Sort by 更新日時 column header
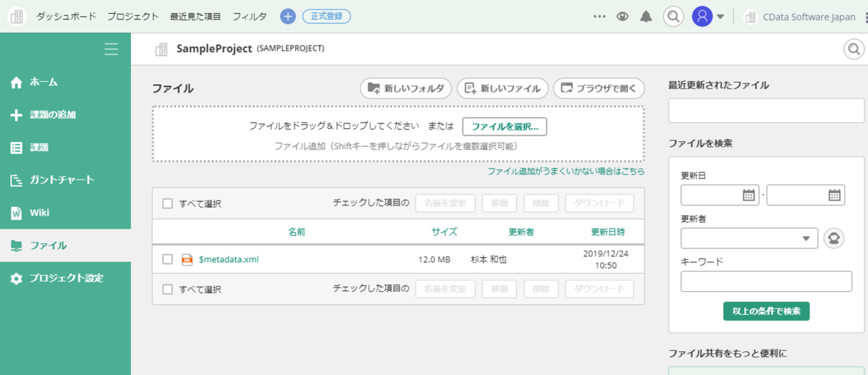The height and width of the screenshot is (375, 868). [x=608, y=232]
